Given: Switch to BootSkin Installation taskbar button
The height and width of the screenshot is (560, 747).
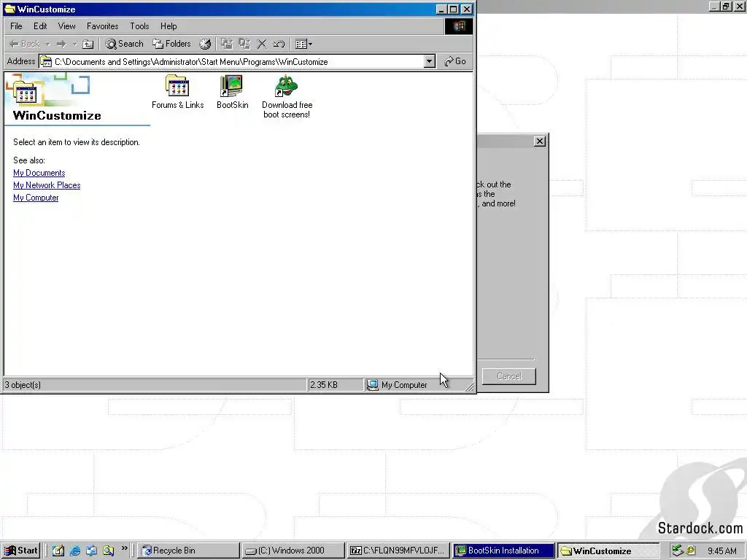Looking at the screenshot, I should 503,551.
